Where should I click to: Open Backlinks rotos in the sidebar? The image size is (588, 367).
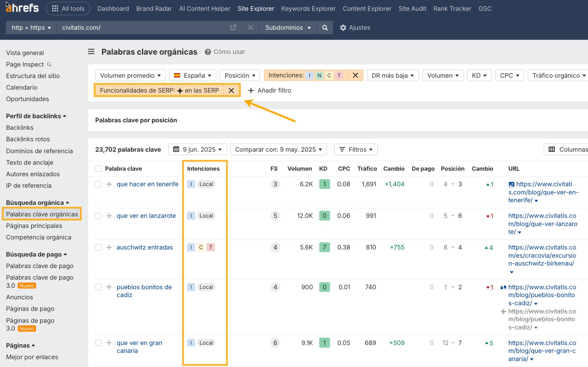(28, 139)
